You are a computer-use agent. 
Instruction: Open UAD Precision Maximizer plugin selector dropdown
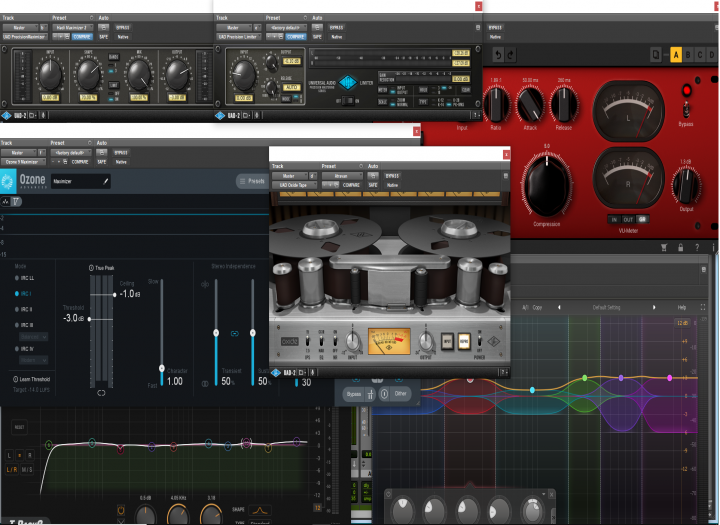click(25, 37)
